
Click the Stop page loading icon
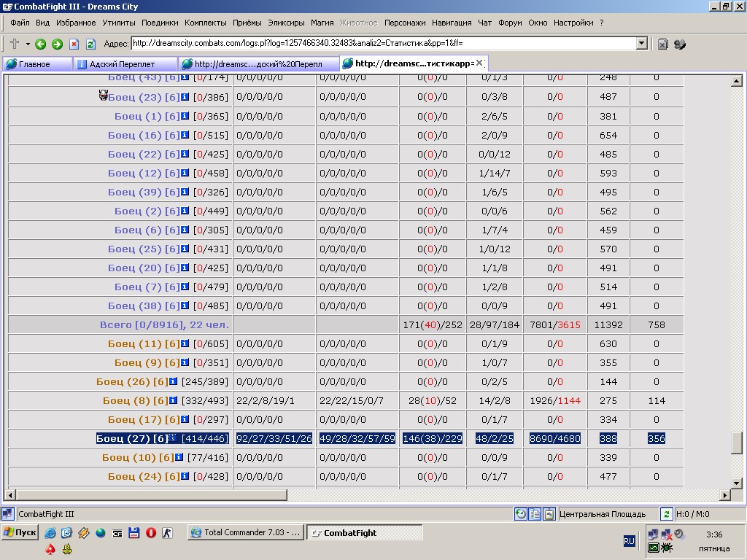coord(74,44)
